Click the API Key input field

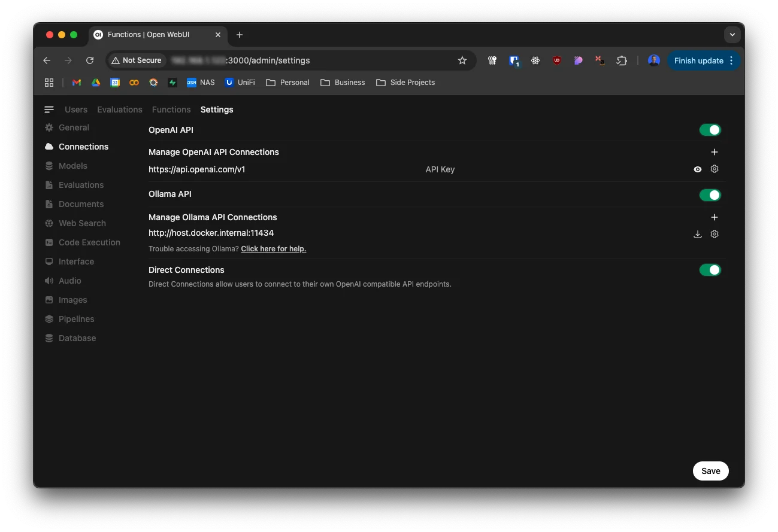click(555, 169)
